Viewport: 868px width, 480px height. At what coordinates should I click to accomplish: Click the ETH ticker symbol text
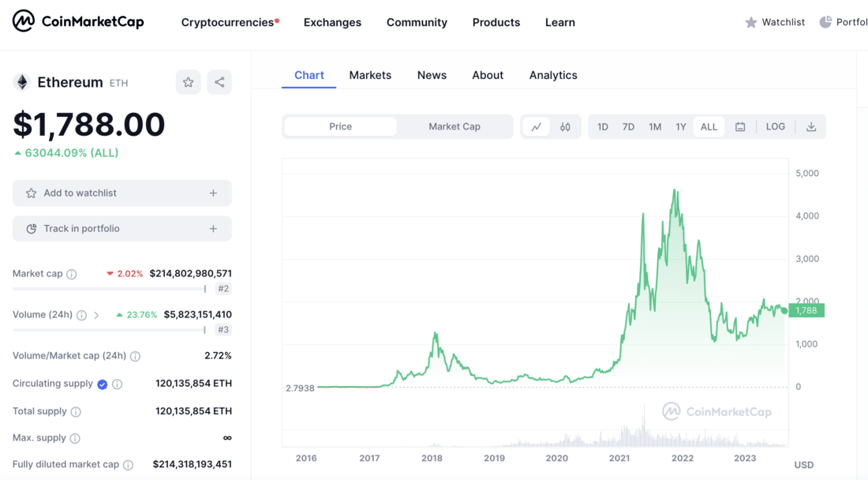coord(118,83)
